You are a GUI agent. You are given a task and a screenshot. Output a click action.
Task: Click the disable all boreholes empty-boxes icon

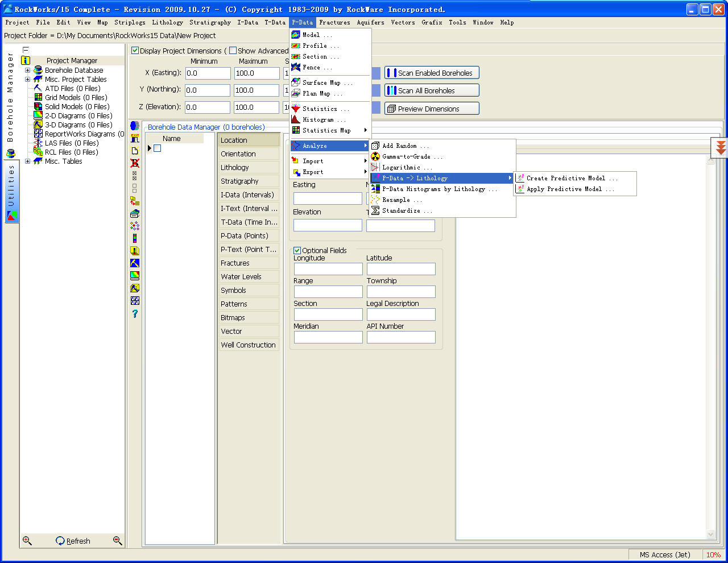pyautogui.click(x=135, y=188)
